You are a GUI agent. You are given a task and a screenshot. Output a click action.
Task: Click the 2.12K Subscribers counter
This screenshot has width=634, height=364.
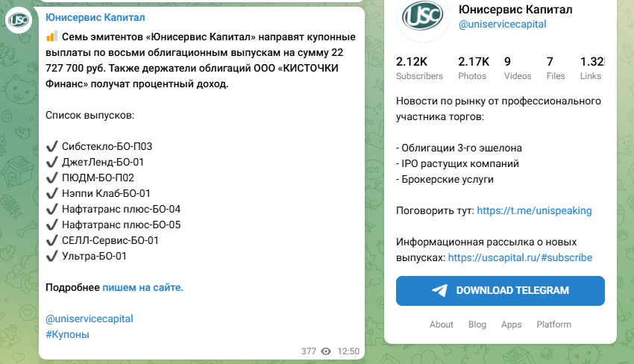click(419, 68)
